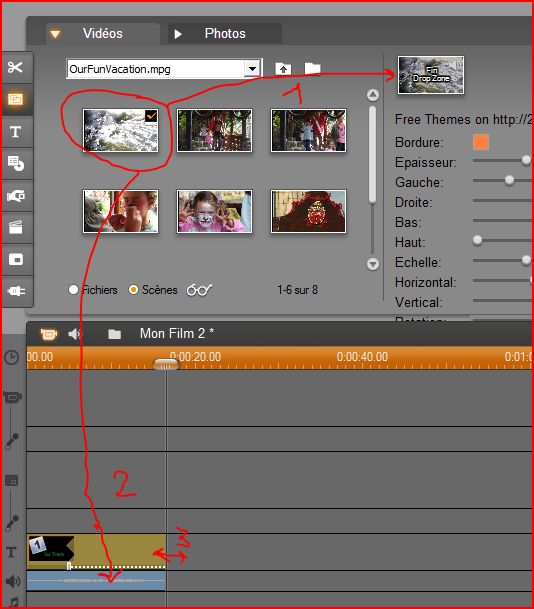Click the Mon Film 2 project title
534x609 pixels.
pyautogui.click(x=177, y=333)
